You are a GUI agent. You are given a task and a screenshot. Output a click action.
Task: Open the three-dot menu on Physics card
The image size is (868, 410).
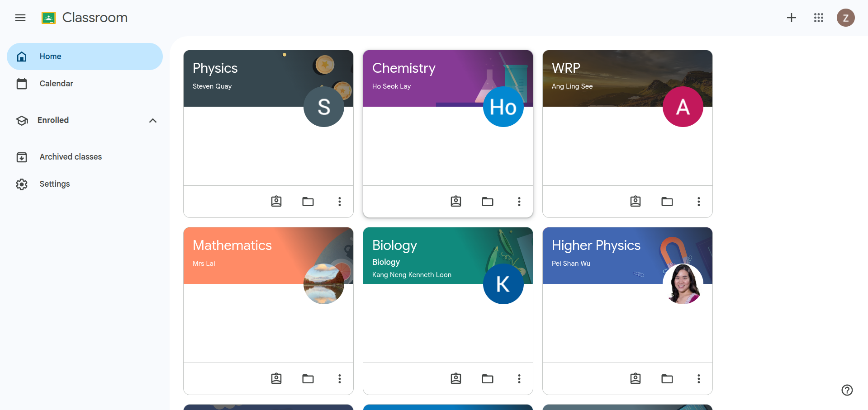coord(339,202)
